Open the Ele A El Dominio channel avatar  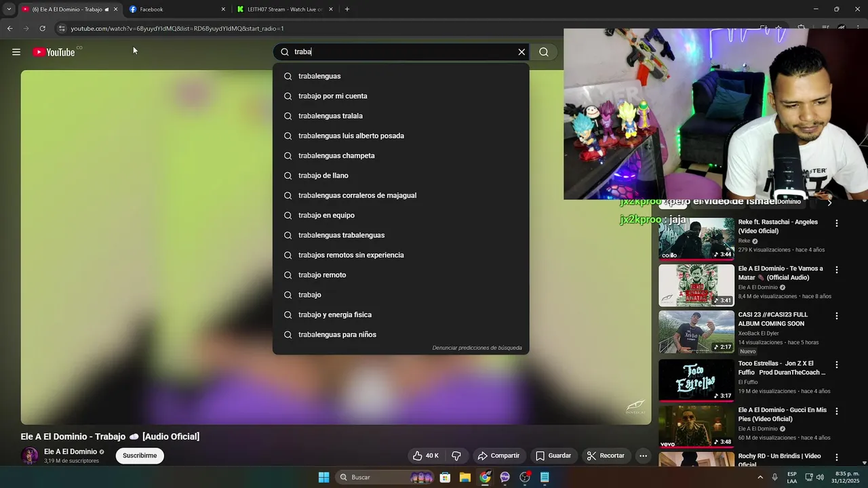point(29,455)
